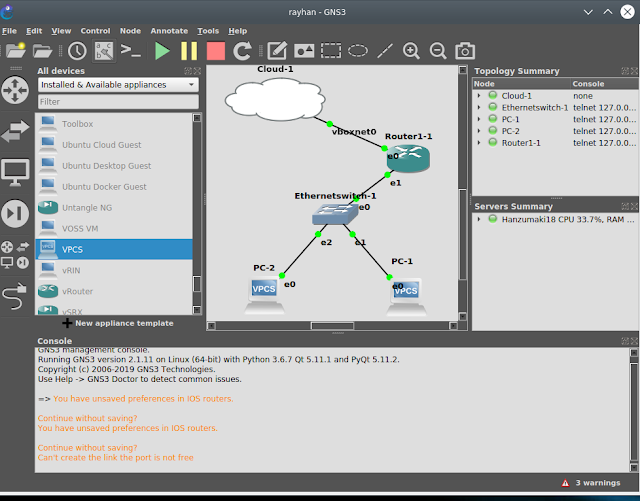Select the Draw a rectangle tool
The width and height of the screenshot is (640, 501).
click(x=331, y=51)
